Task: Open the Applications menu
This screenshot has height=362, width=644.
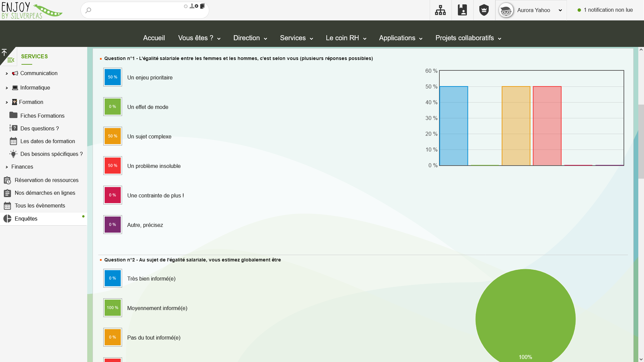Action: (400, 38)
